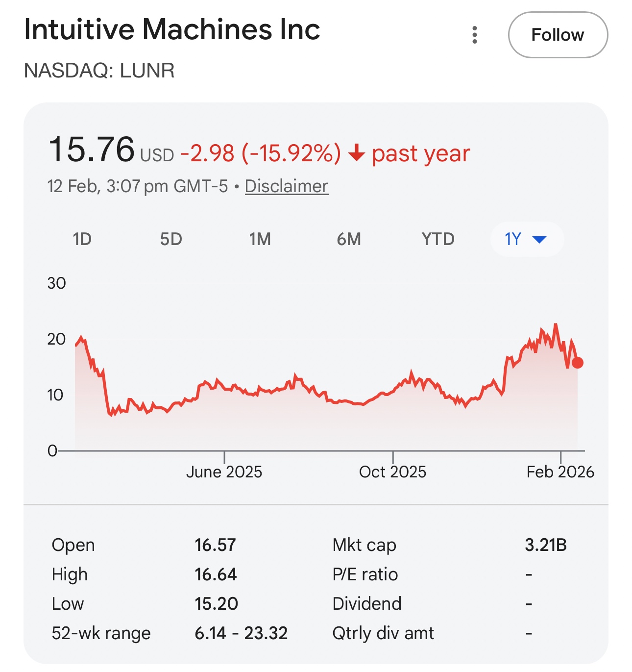The height and width of the screenshot is (672, 632).
Task: Click the Oct 2025 axis label
Action: [392, 472]
